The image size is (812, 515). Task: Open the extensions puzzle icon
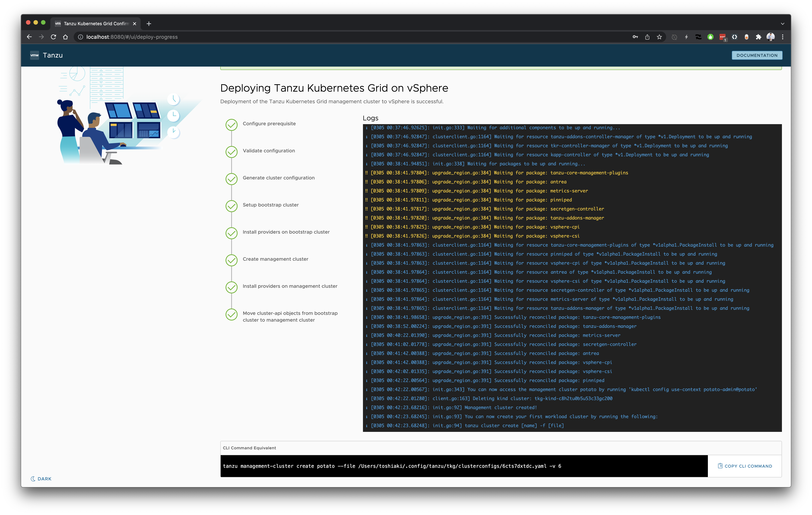coord(759,37)
